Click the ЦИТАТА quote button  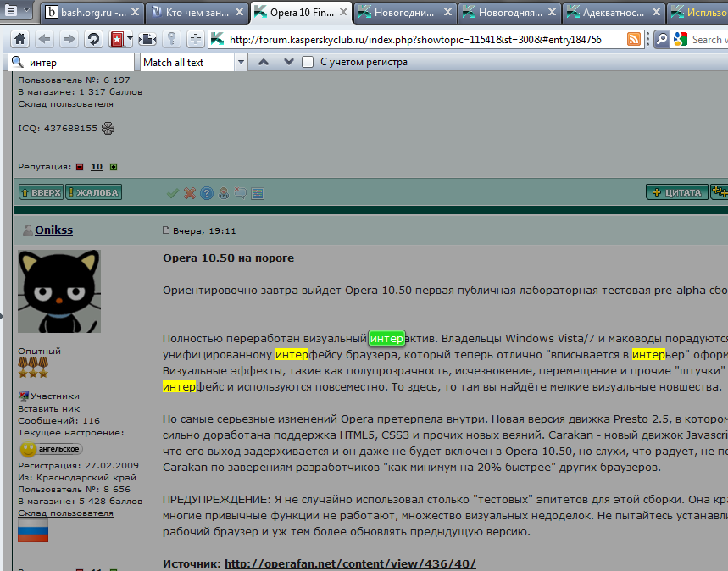click(x=677, y=192)
